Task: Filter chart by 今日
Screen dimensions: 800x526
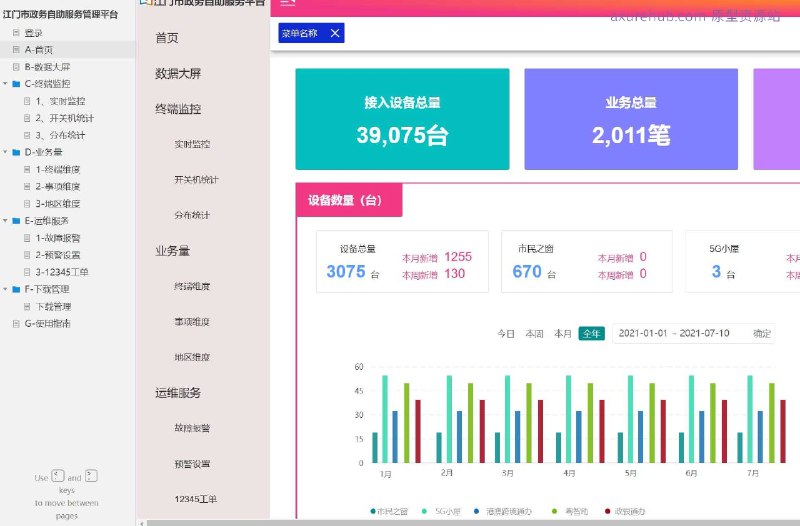Action: click(506, 334)
